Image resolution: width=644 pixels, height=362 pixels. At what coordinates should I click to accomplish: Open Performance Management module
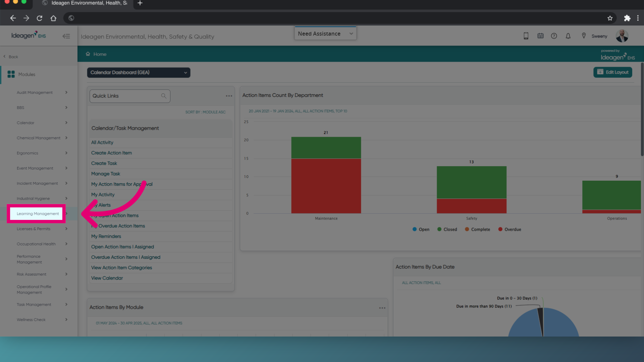(29, 259)
